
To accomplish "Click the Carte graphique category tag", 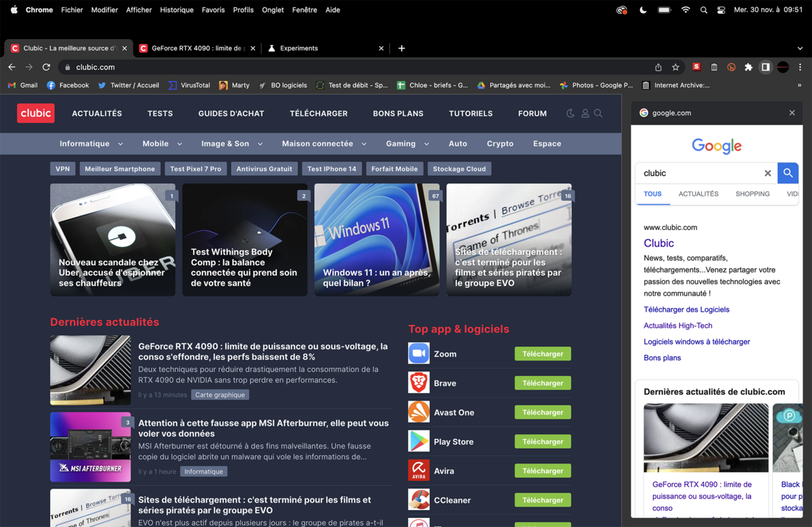I will pos(220,394).
